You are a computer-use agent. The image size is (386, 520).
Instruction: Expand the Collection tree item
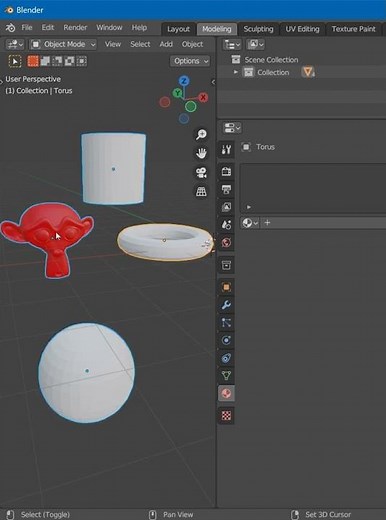coord(235,72)
